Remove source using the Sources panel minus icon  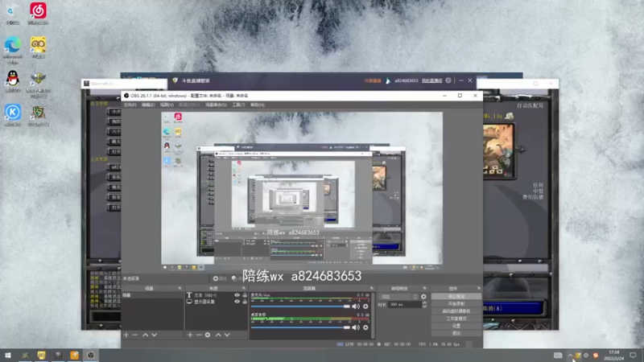[199, 335]
